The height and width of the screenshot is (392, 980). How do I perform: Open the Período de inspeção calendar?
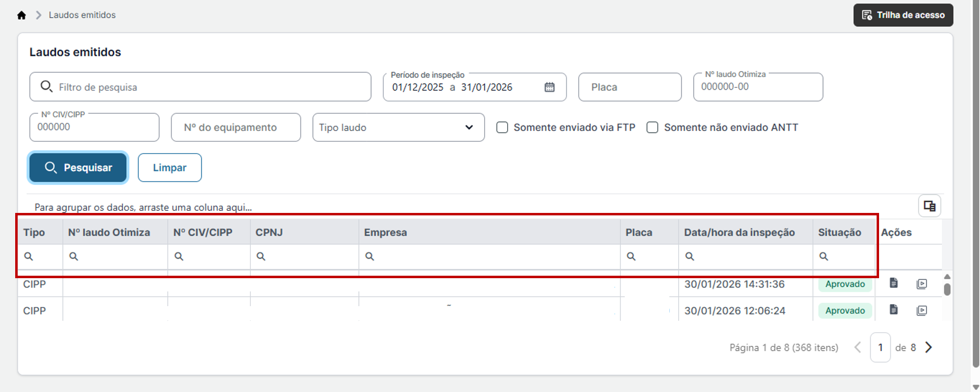[x=550, y=87]
